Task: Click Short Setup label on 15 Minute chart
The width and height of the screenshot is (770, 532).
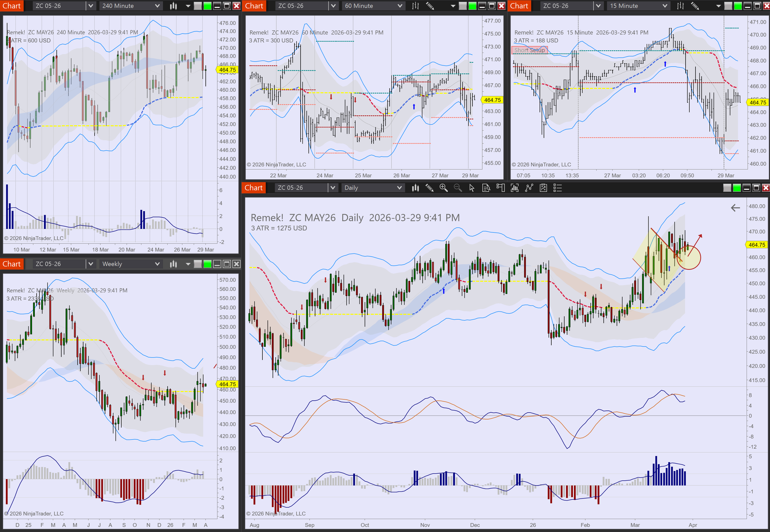Action: click(x=529, y=50)
